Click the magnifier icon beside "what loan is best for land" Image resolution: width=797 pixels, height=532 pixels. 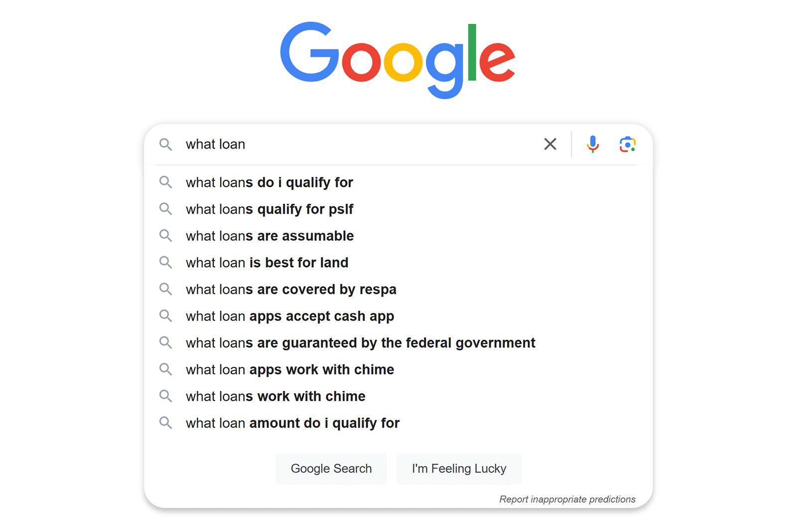point(166,263)
